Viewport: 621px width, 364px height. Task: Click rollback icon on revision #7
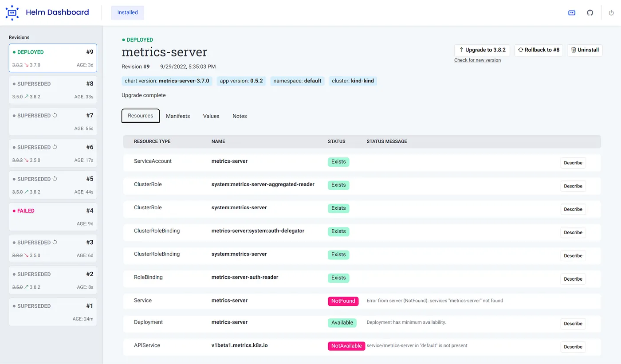click(x=55, y=116)
